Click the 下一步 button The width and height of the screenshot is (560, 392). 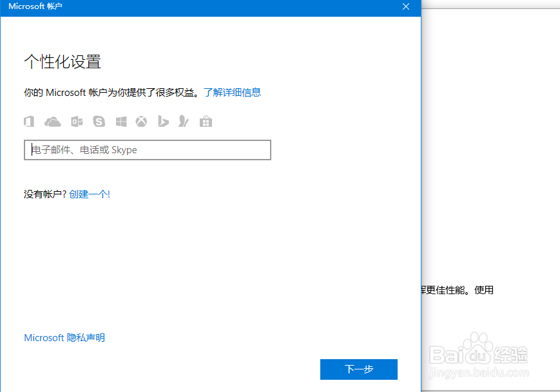(x=358, y=369)
